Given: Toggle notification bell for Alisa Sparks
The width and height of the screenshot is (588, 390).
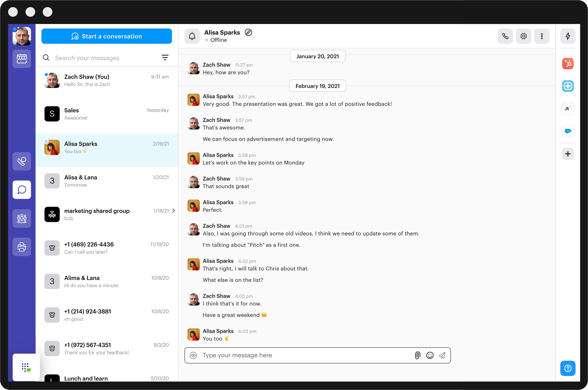Looking at the screenshot, I should coord(192,36).
